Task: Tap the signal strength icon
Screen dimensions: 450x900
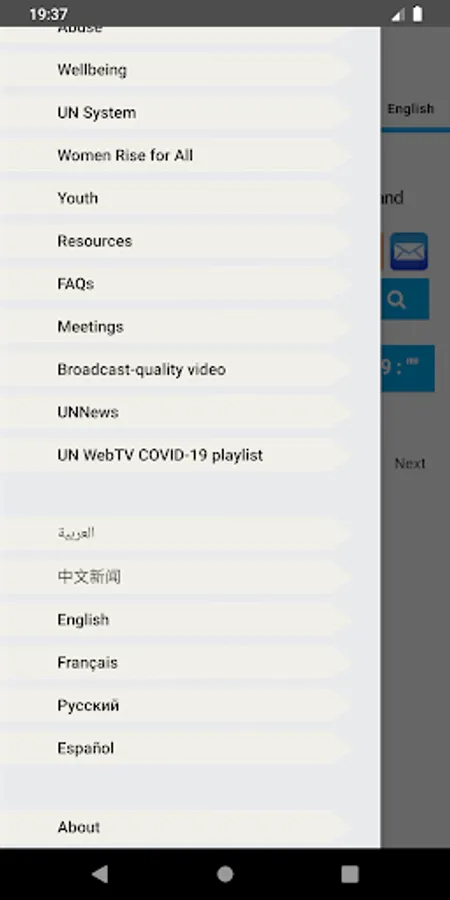Action: pos(398,14)
